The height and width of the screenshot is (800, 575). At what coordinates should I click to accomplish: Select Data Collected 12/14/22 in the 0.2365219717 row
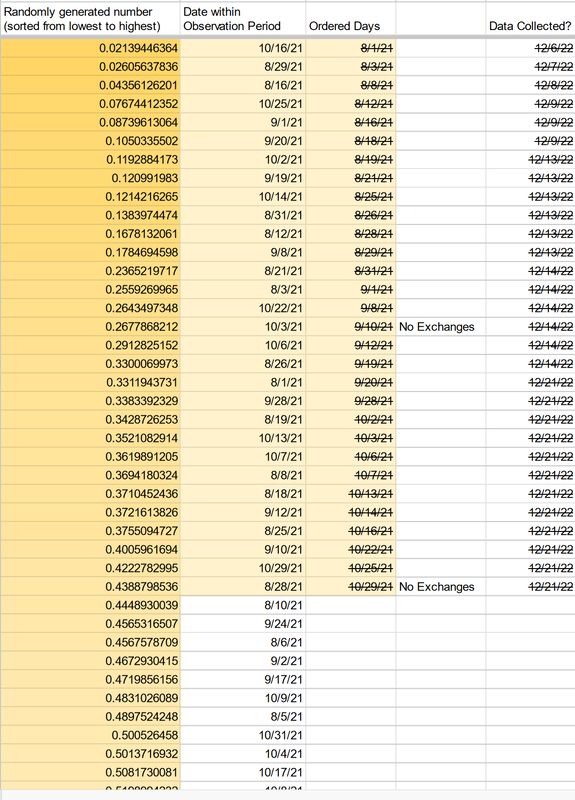(530, 271)
